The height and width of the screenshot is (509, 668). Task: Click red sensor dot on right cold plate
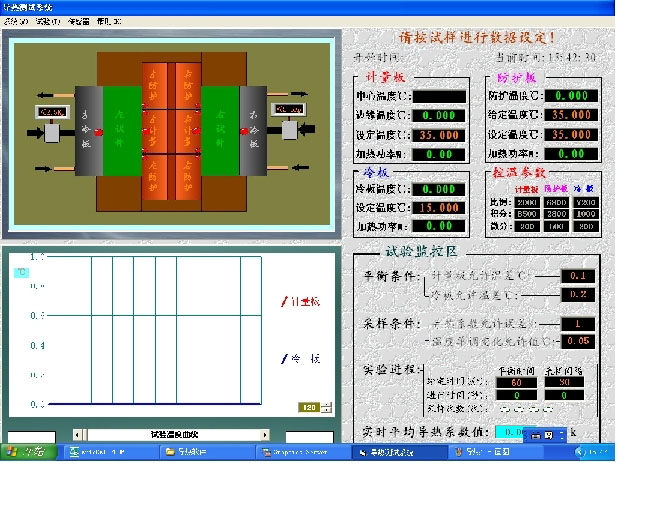[243, 131]
